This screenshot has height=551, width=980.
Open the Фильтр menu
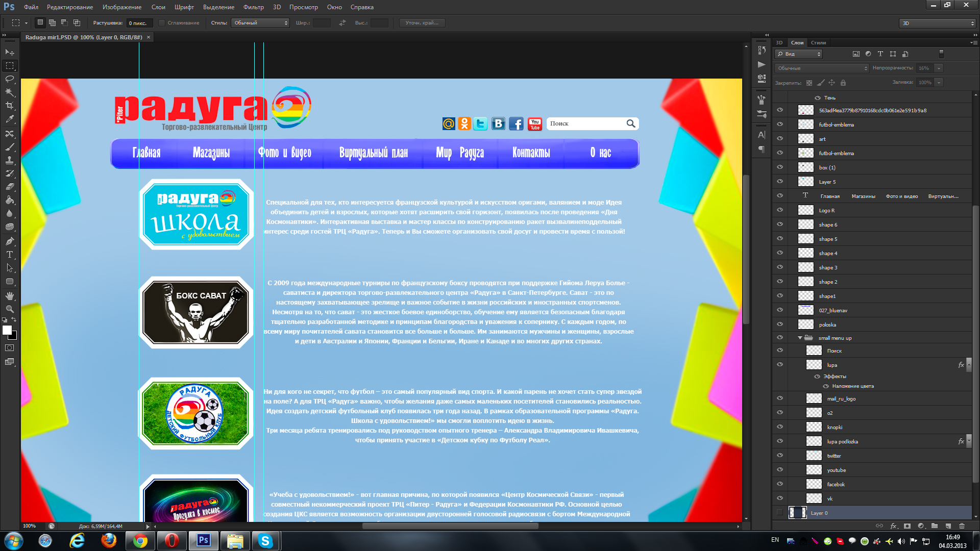point(253,7)
